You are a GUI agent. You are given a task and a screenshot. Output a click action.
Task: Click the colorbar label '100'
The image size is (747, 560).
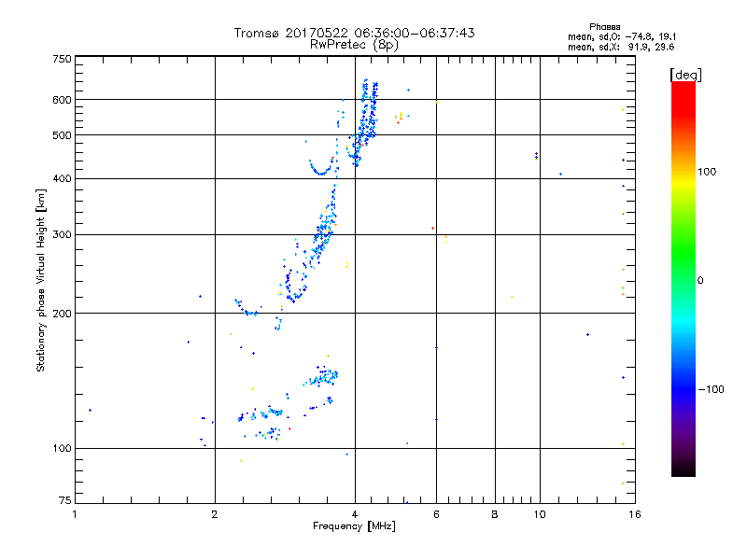point(707,172)
